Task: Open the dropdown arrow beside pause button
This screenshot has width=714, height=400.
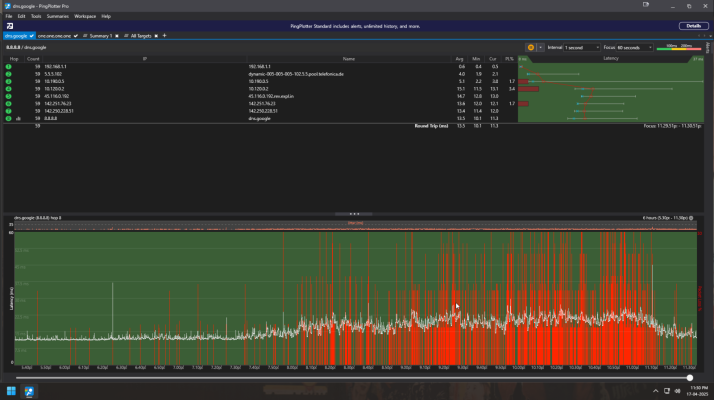Action: click(541, 47)
